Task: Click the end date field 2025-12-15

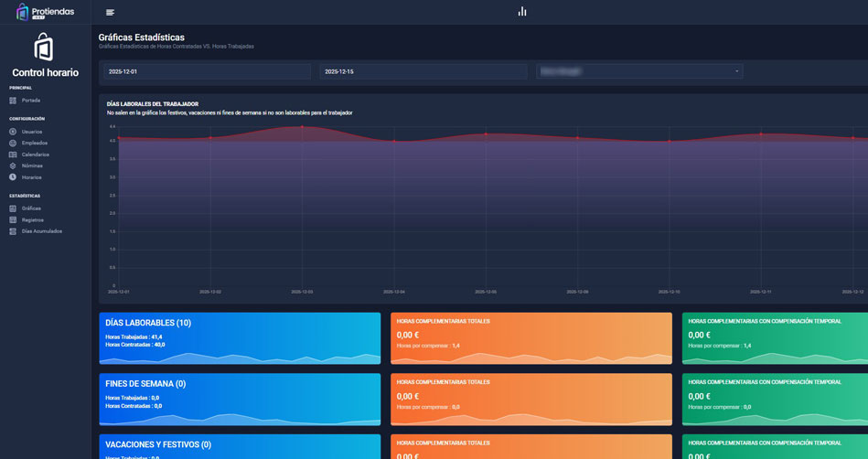Action: (423, 71)
